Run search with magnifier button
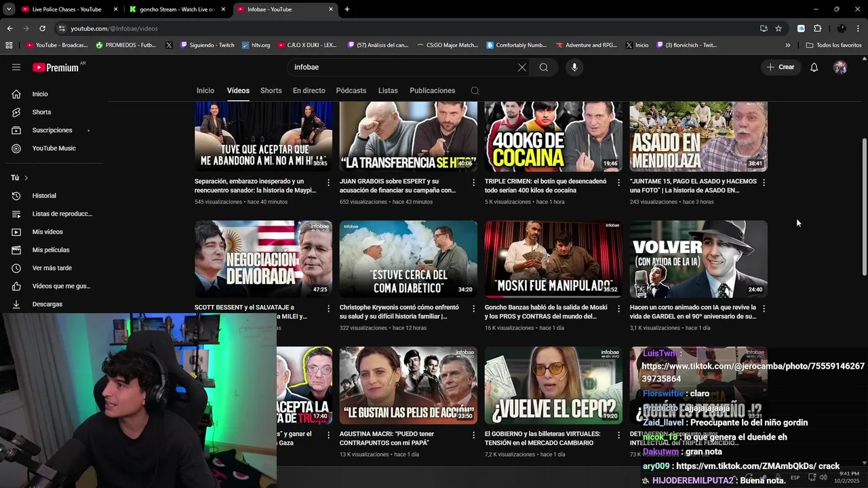The height and width of the screenshot is (488, 868). 544,67
